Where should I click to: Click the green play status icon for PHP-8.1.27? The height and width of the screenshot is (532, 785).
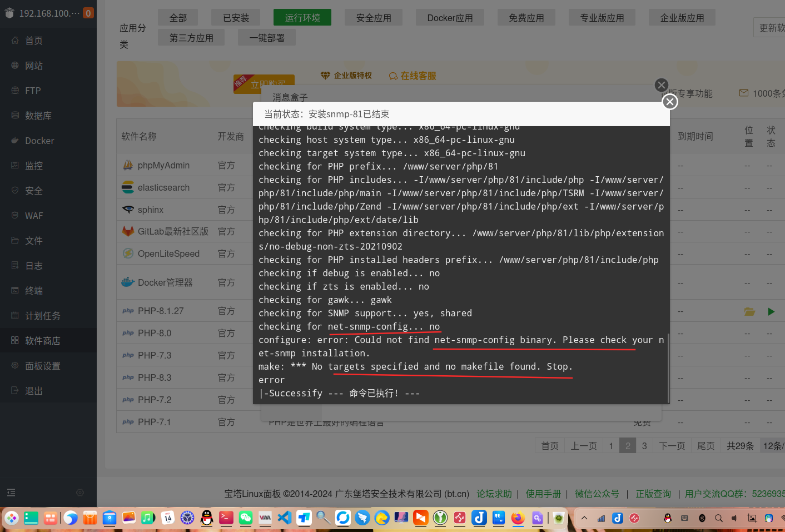pos(771,311)
